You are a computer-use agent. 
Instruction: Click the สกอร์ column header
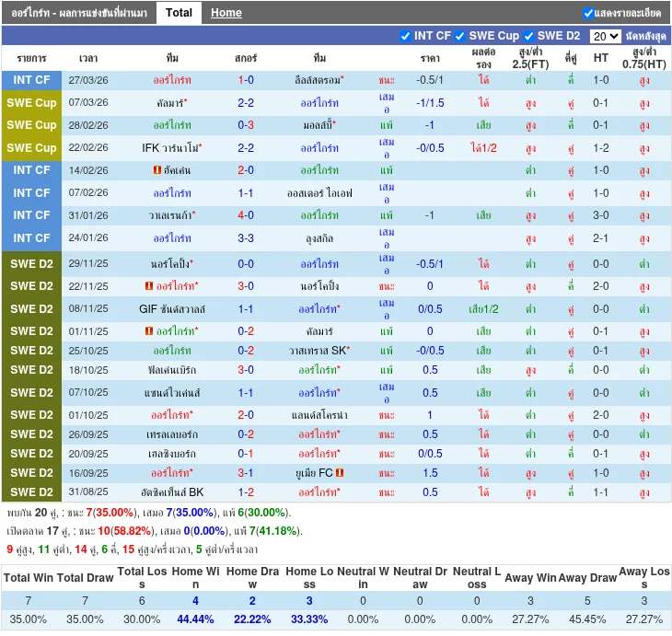click(x=246, y=58)
